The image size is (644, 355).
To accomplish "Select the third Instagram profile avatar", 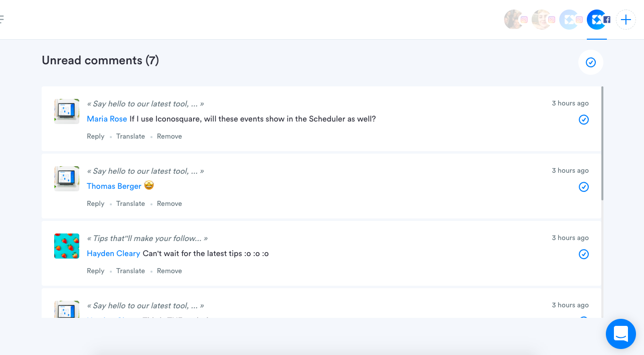I will coord(569,20).
